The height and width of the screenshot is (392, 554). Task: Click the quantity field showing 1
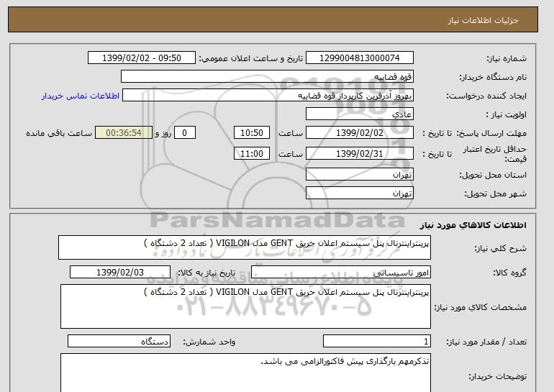coord(376,342)
